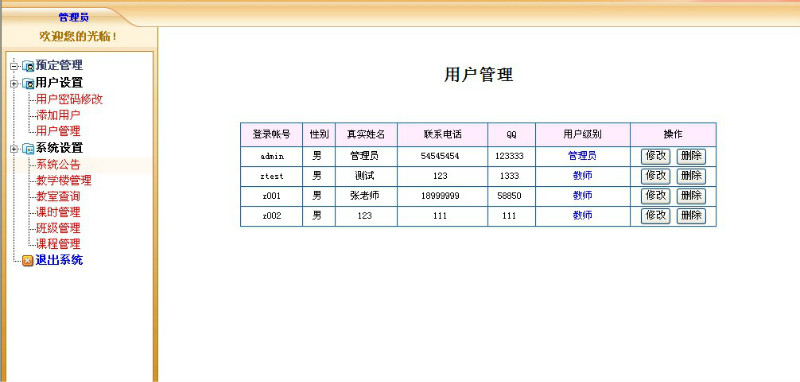Toggle the 用户设置 tree expander
Viewport: 800px width, 382px height.
(14, 84)
